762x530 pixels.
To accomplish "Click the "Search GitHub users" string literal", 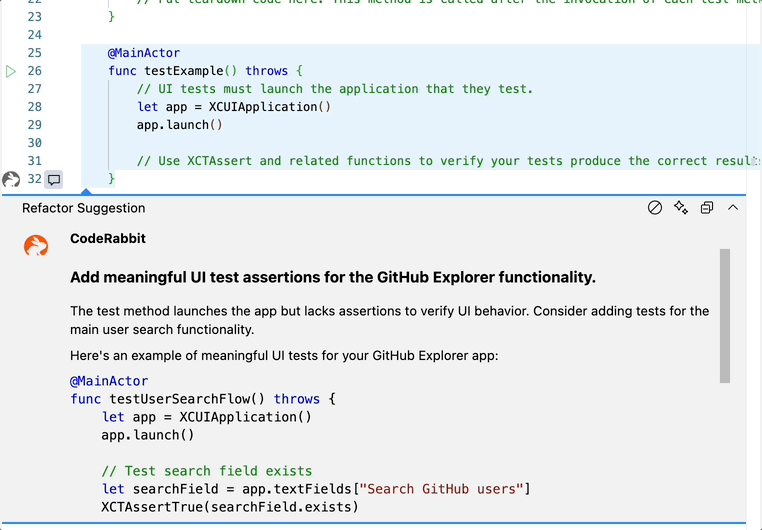I will [x=441, y=489].
